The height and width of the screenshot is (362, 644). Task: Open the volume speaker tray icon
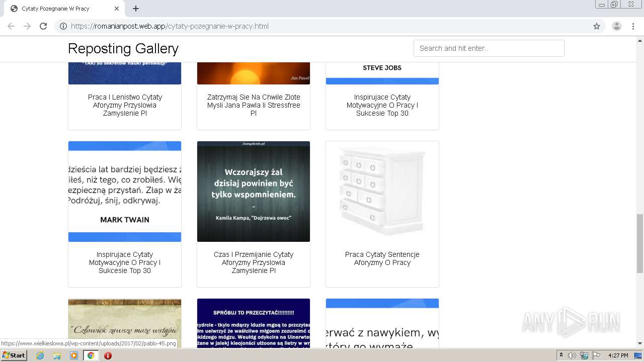(572, 355)
